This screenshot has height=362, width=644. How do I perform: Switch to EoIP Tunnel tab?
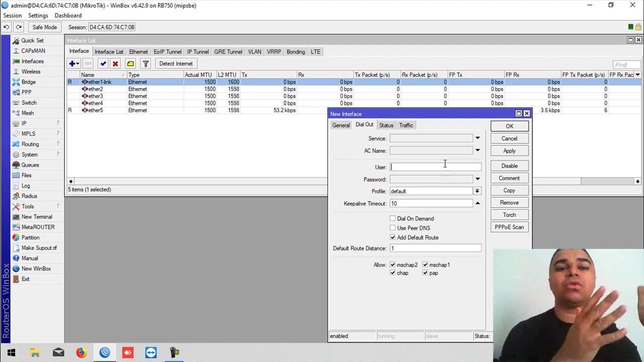tap(168, 52)
